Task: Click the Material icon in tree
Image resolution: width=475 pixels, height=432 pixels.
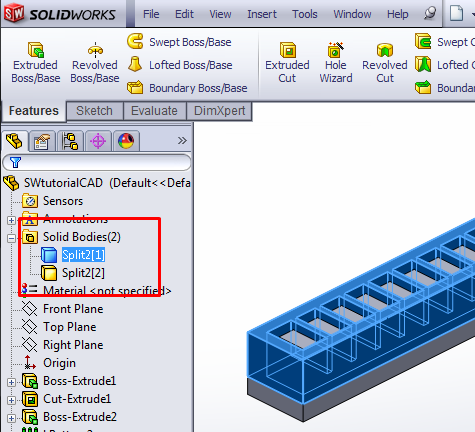Action: point(29,289)
